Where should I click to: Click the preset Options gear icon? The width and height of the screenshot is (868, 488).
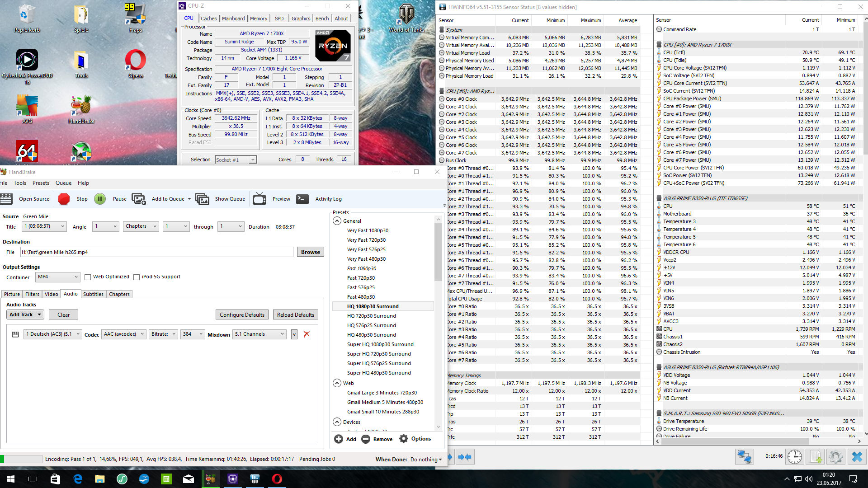click(x=404, y=439)
